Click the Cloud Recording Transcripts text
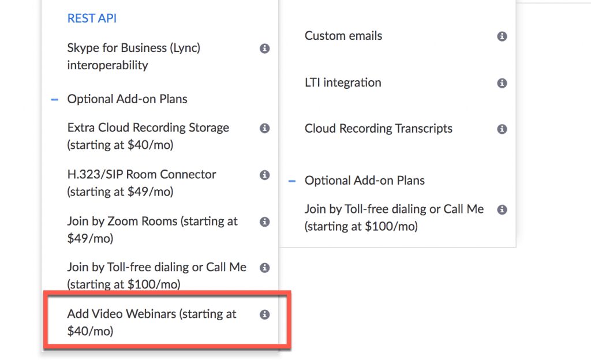The height and width of the screenshot is (364, 591). (379, 129)
